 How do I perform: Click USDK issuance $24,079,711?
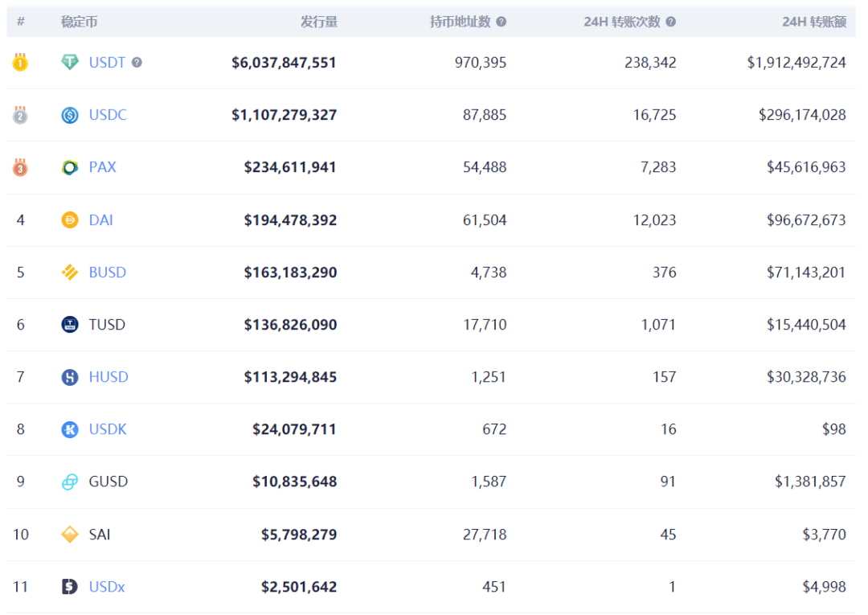(x=294, y=429)
